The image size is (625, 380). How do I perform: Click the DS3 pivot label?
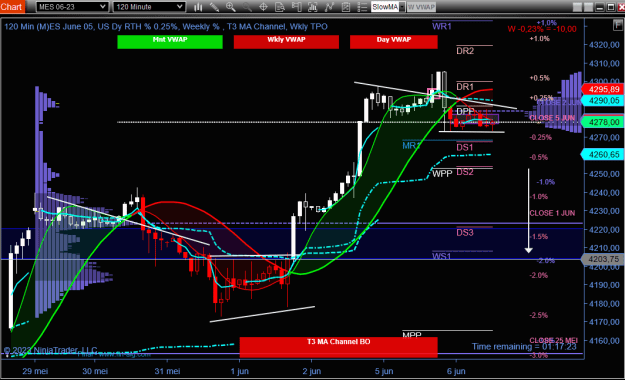click(x=465, y=232)
